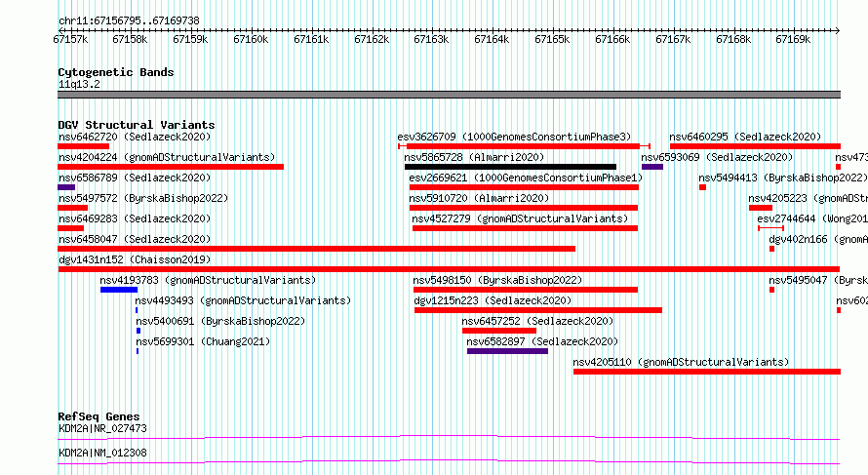Select the nsv6469283 (Sedlazeck2020) label
The height and width of the screenshot is (475, 868).
[x=135, y=218]
